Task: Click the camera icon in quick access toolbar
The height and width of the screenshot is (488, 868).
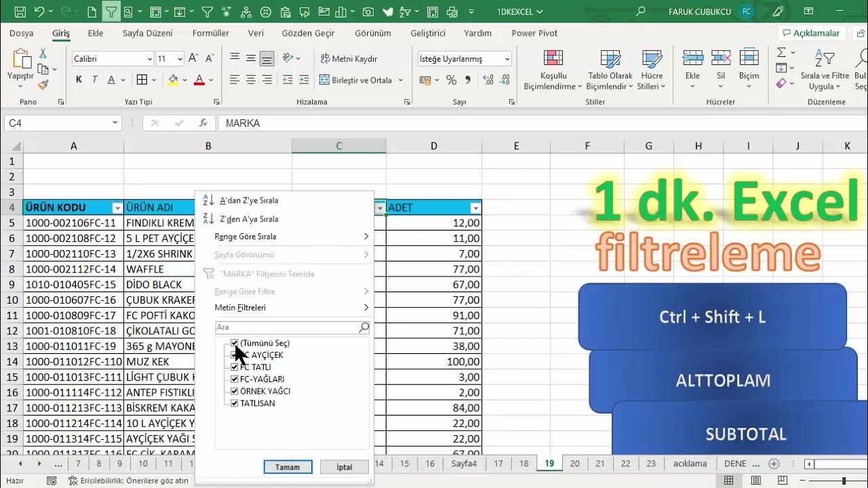Action: [x=368, y=12]
